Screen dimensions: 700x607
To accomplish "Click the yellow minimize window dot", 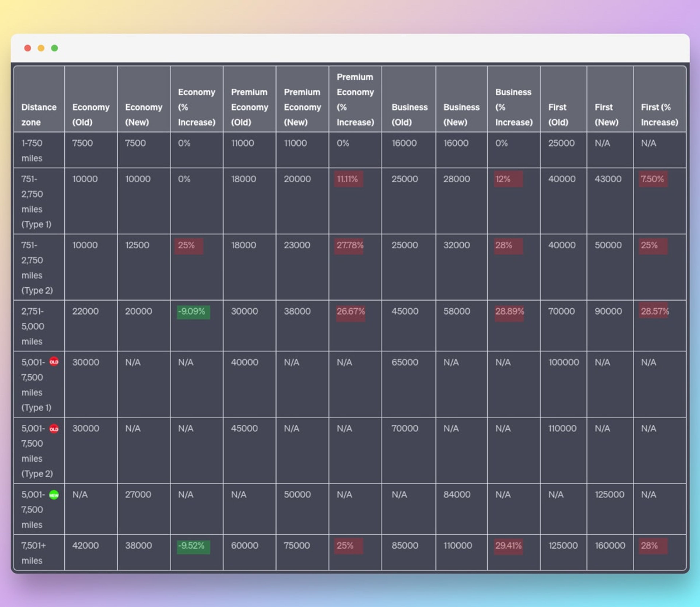I will point(41,48).
